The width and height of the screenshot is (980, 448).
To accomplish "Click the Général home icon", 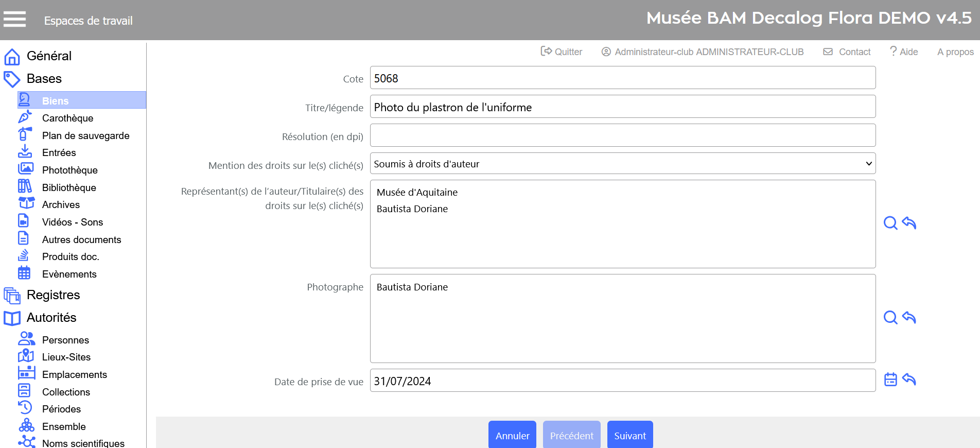I will click(12, 56).
